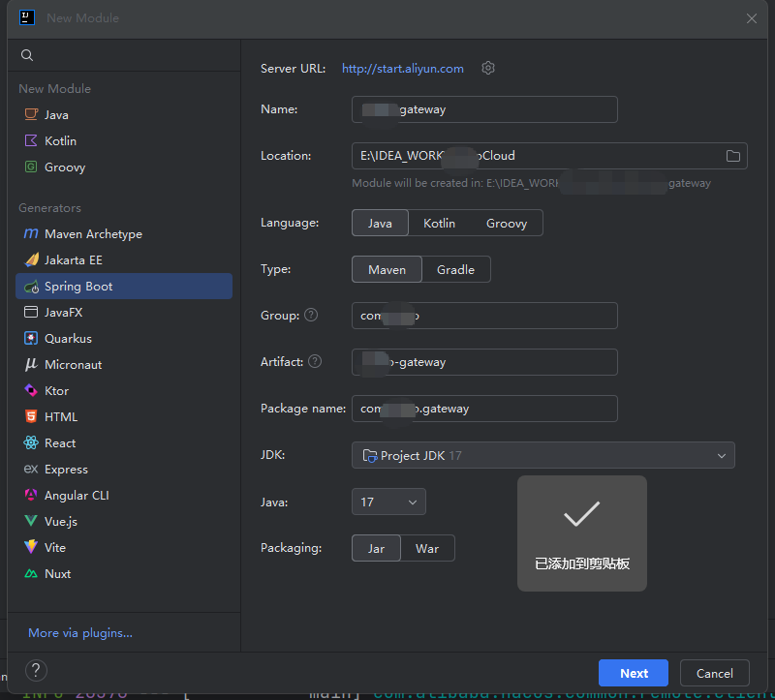Image resolution: width=775 pixels, height=700 pixels.
Task: Click the search field in sidebar
Action: (x=124, y=55)
